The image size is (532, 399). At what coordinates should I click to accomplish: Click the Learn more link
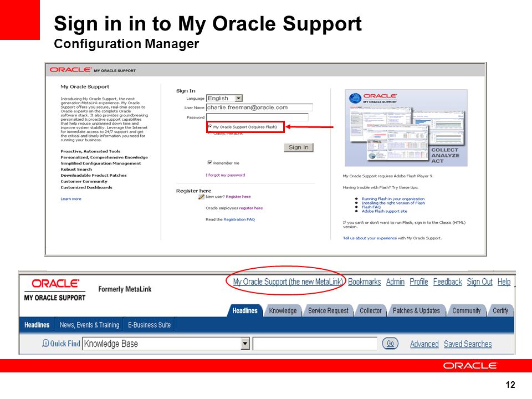tap(71, 199)
